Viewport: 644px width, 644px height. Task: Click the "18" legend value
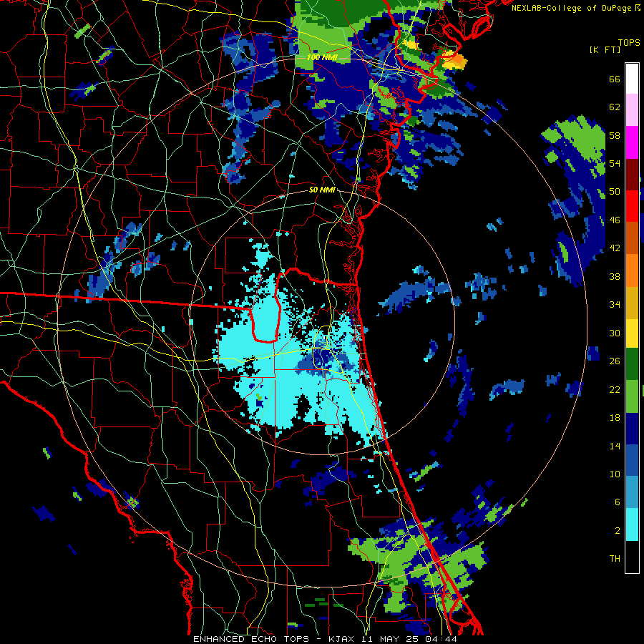point(615,418)
